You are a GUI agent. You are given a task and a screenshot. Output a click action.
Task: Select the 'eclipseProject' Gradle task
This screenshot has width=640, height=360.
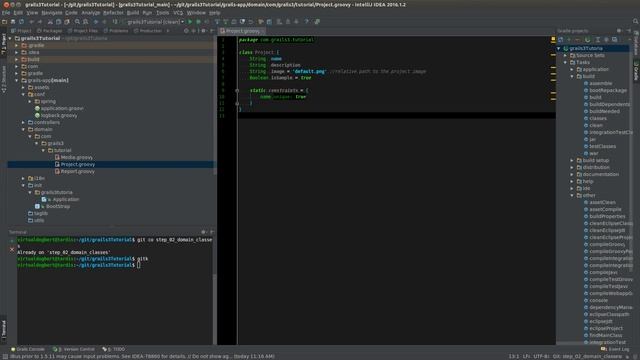point(603,329)
